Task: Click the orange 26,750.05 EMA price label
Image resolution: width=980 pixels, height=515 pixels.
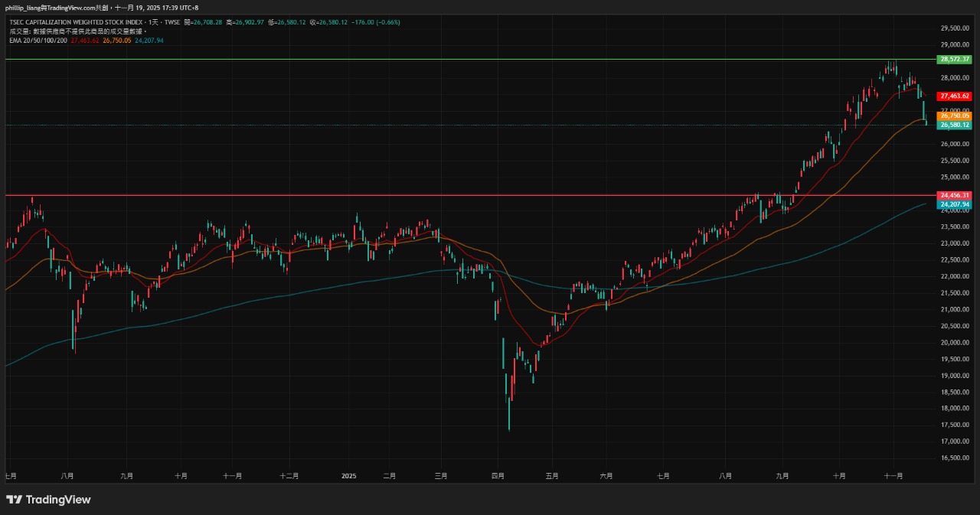Action: pos(954,116)
